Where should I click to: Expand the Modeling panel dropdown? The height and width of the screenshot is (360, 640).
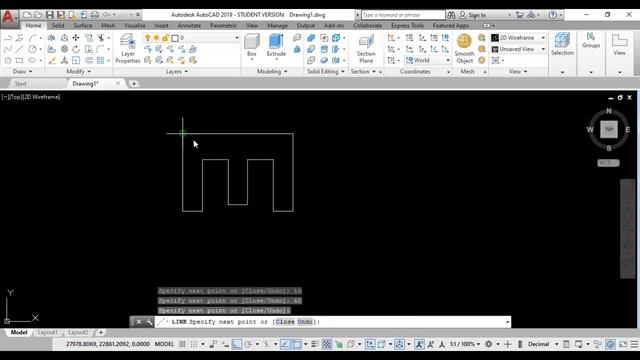point(272,71)
